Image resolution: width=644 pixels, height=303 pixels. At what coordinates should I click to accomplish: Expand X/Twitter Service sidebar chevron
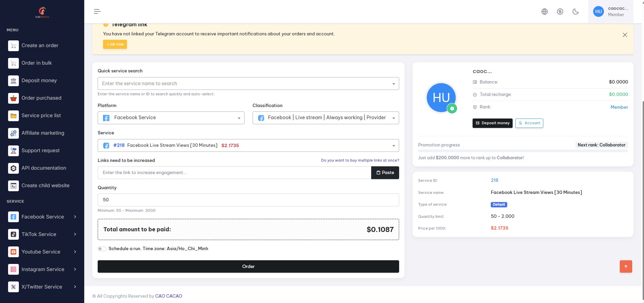tap(75, 287)
